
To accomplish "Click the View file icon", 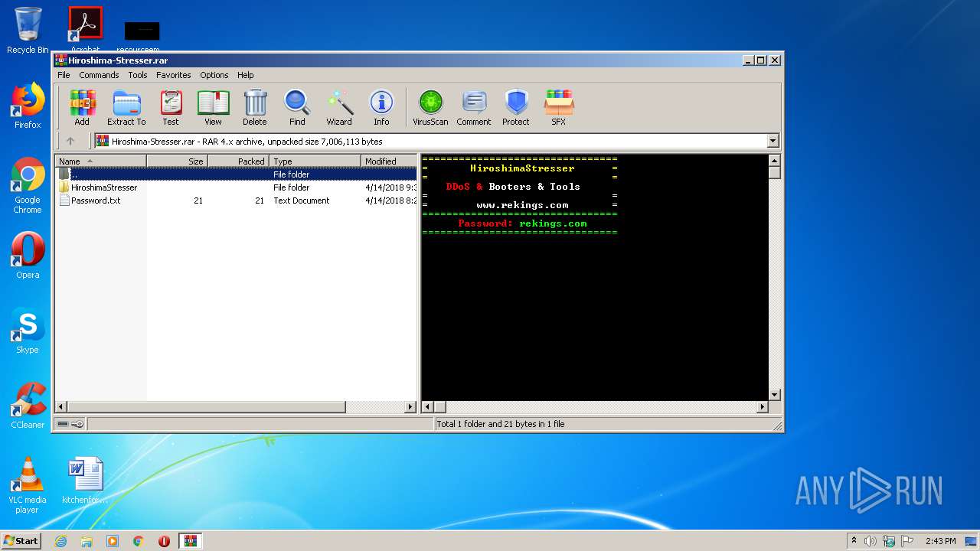I will click(x=213, y=107).
